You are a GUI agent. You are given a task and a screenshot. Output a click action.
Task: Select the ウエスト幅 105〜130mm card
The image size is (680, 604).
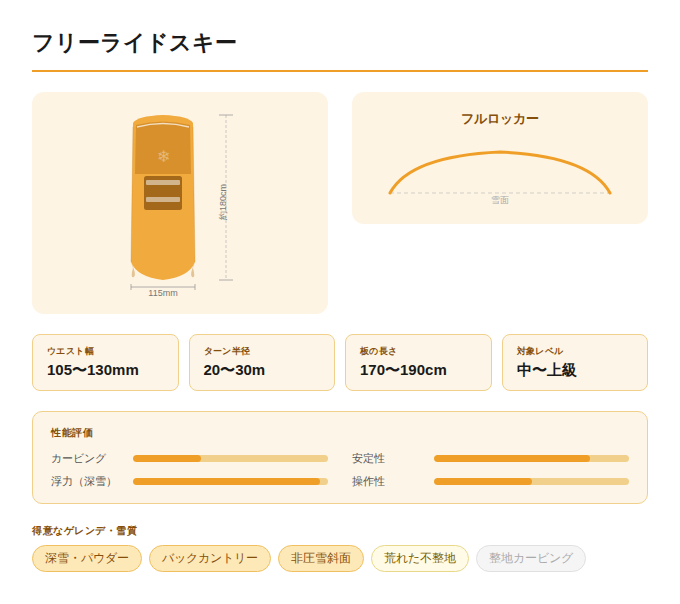pos(105,362)
